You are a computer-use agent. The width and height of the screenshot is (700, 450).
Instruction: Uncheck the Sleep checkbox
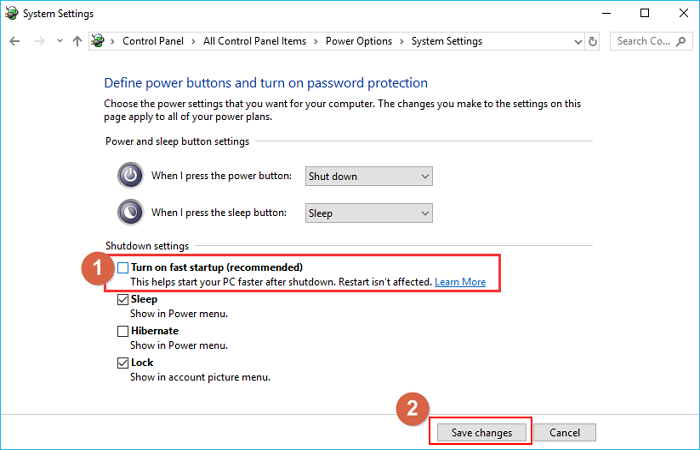click(x=123, y=299)
